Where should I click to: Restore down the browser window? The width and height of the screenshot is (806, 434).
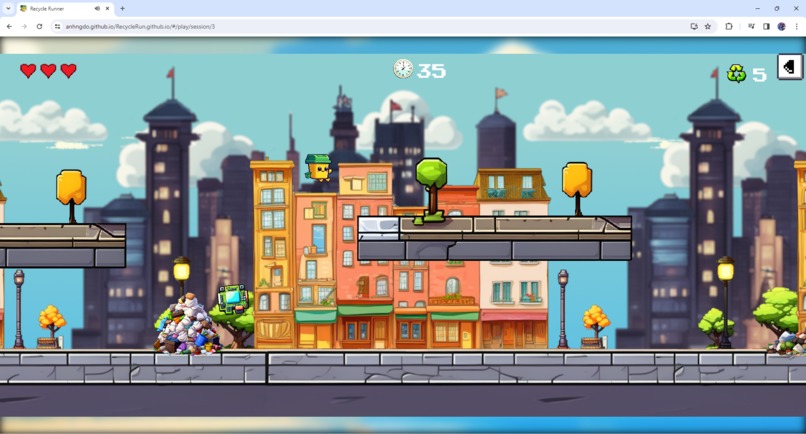tap(777, 9)
